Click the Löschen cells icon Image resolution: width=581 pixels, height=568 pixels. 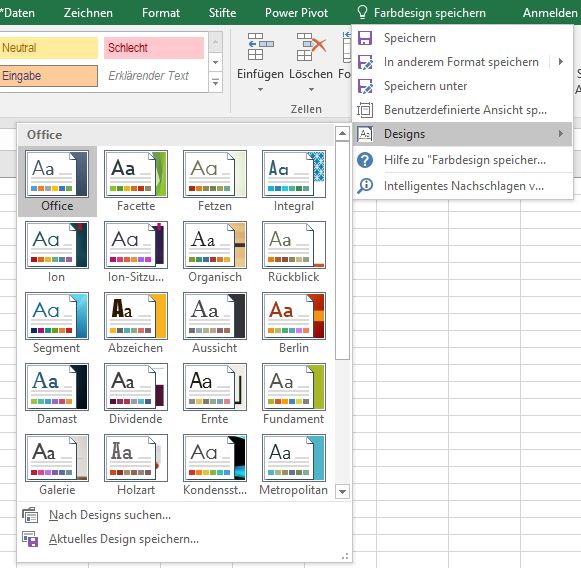[311, 47]
